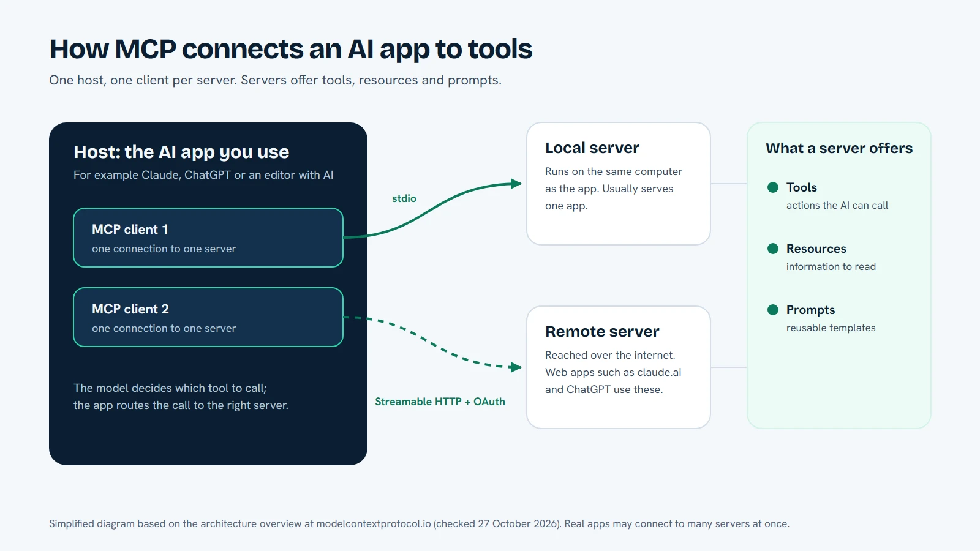Click 'reusable templates' text
The height and width of the screenshot is (551, 980).
(831, 328)
